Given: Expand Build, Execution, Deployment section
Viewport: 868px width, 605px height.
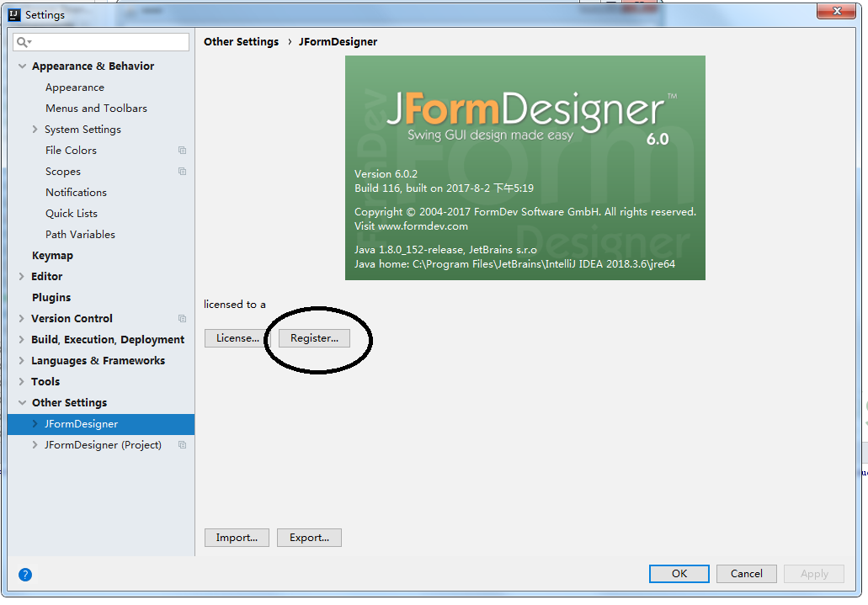Looking at the screenshot, I should [x=22, y=339].
